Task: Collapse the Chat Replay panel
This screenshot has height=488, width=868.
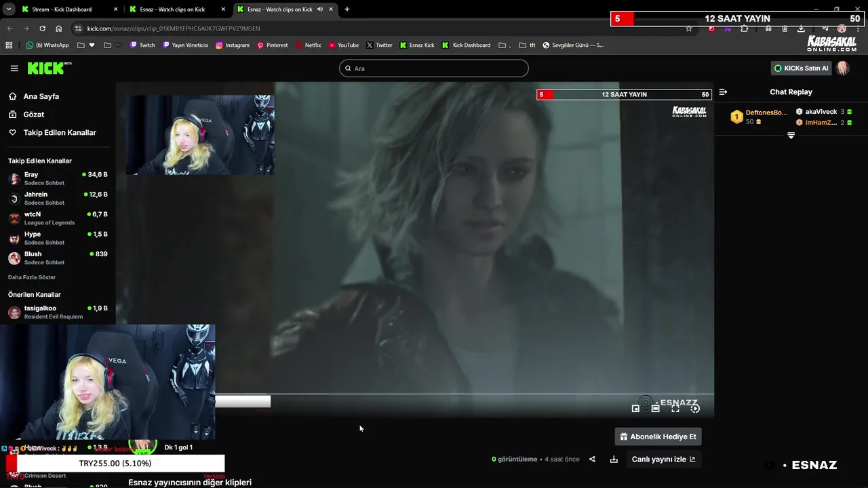Action: [723, 92]
